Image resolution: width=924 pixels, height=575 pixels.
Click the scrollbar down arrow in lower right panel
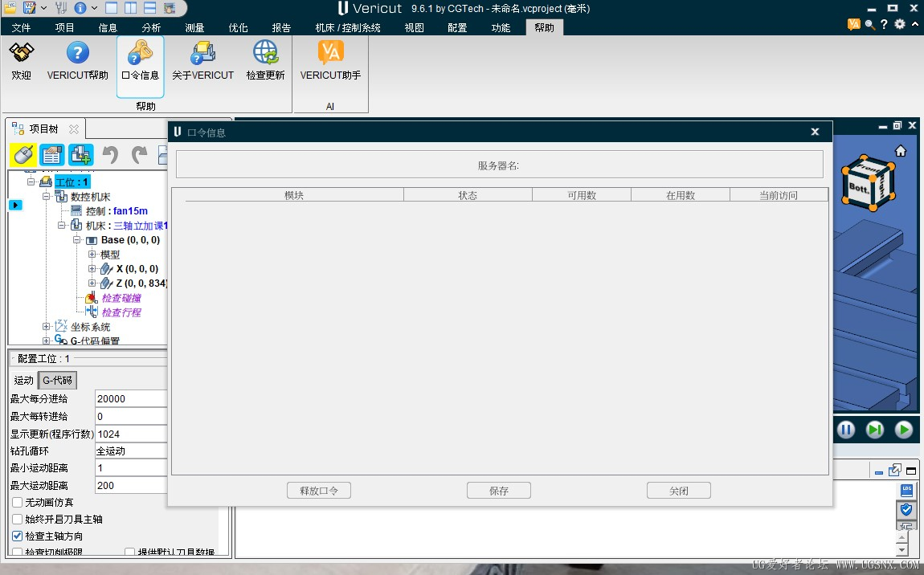point(902,550)
